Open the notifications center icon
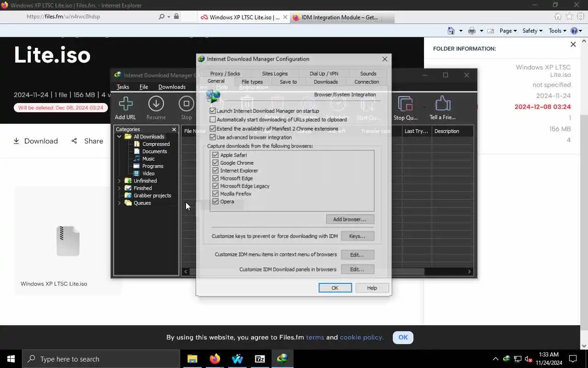588x368 pixels. pyautogui.click(x=573, y=359)
